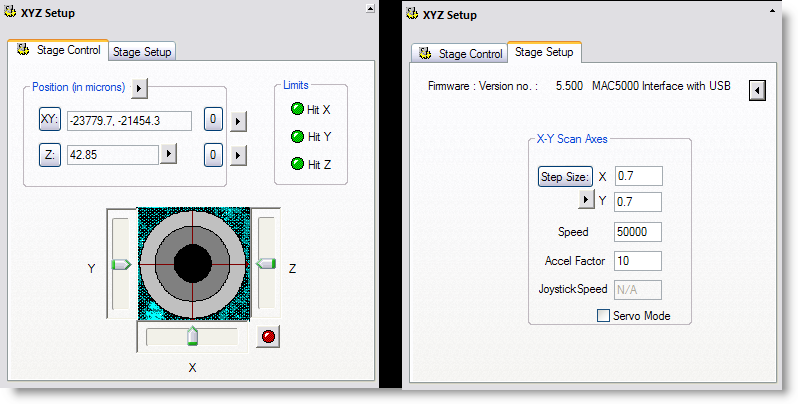Viewport: 798px width, 404px height.
Task: Switch to Stage Control tab in right panel
Action: [x=460, y=54]
